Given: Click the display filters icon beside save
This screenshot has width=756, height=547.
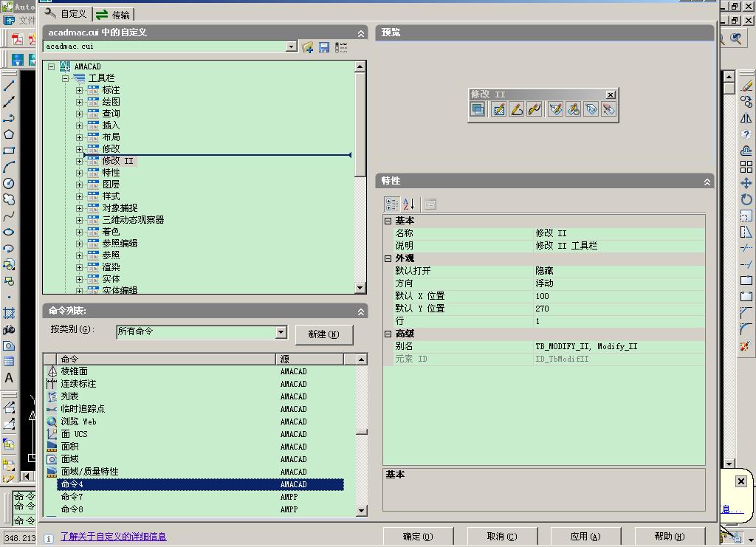Looking at the screenshot, I should click(x=341, y=47).
